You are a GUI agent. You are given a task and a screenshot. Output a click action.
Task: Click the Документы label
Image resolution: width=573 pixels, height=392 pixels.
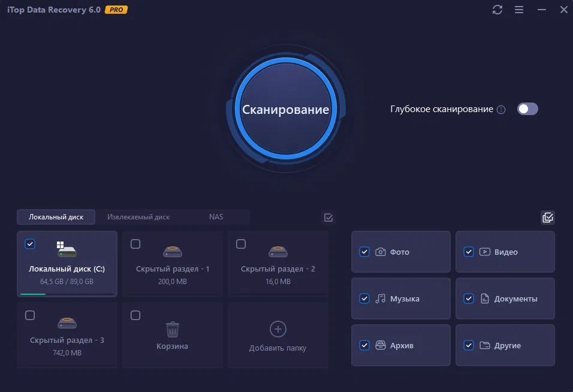(515, 299)
